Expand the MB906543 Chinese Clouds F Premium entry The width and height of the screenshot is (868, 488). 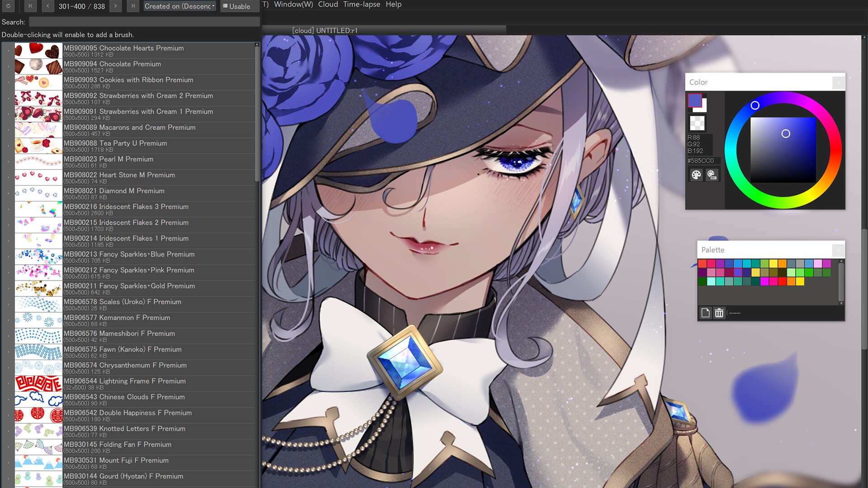tap(8, 399)
